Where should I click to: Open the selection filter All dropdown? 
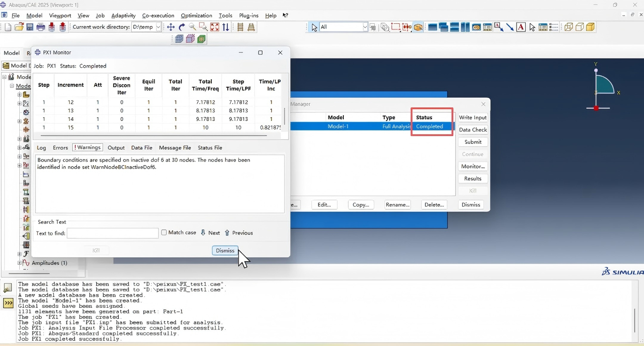pyautogui.click(x=365, y=27)
